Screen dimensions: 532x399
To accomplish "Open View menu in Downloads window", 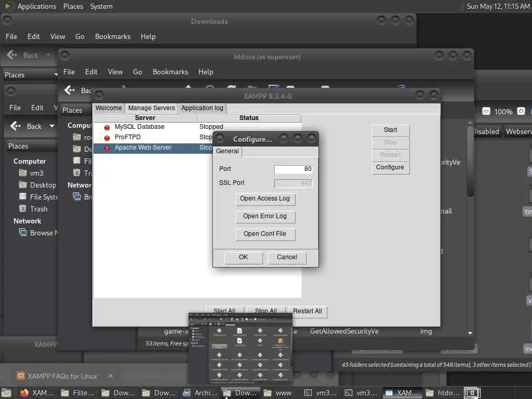I will click(x=58, y=37).
